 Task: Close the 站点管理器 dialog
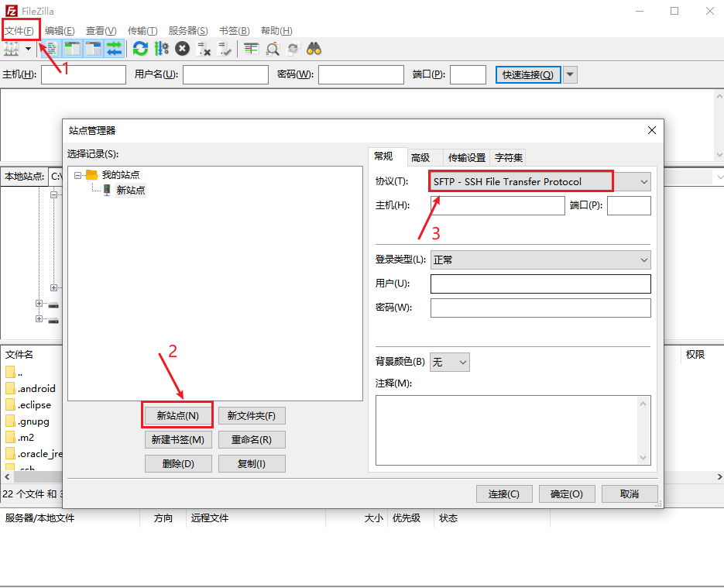(651, 130)
